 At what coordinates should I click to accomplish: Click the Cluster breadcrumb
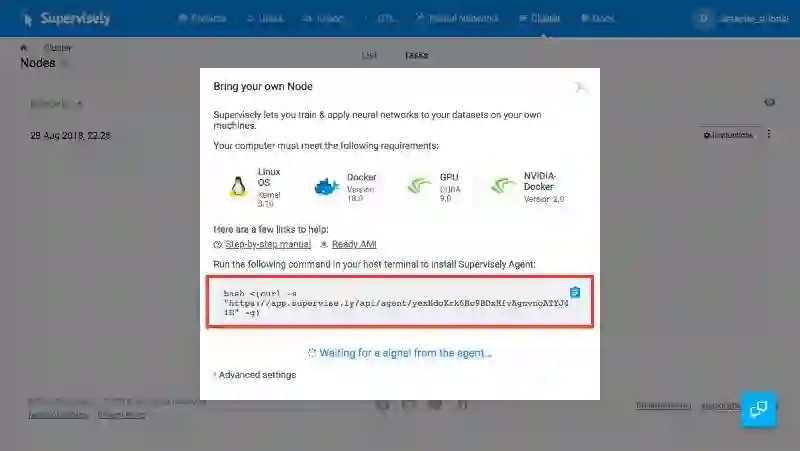(58, 47)
